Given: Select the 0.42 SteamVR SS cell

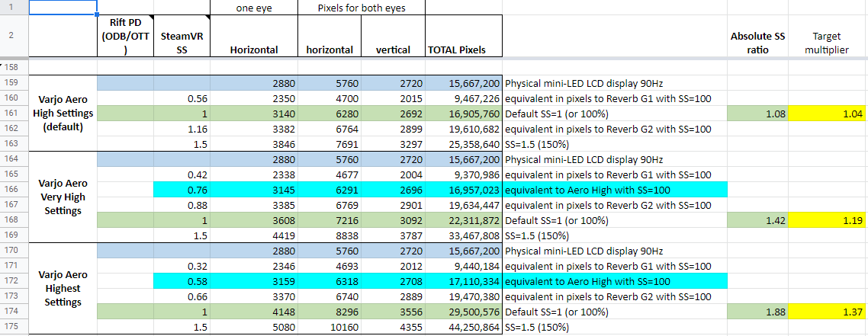Looking at the screenshot, I should point(182,175).
